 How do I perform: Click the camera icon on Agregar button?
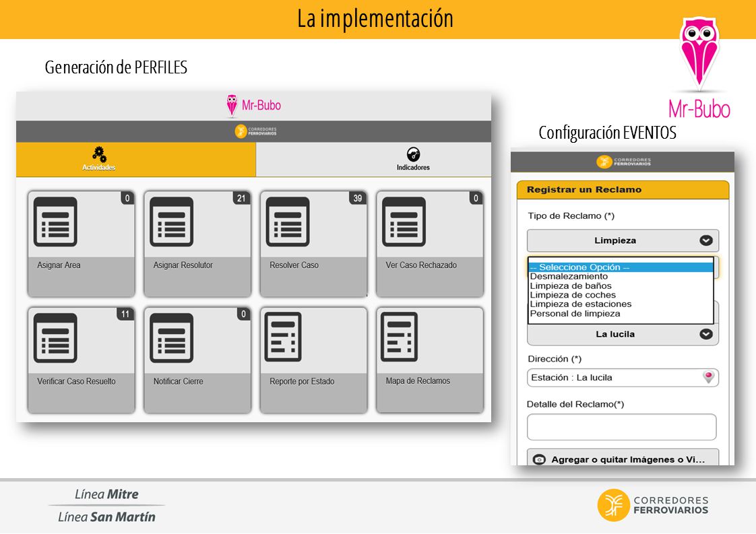pos(539,459)
